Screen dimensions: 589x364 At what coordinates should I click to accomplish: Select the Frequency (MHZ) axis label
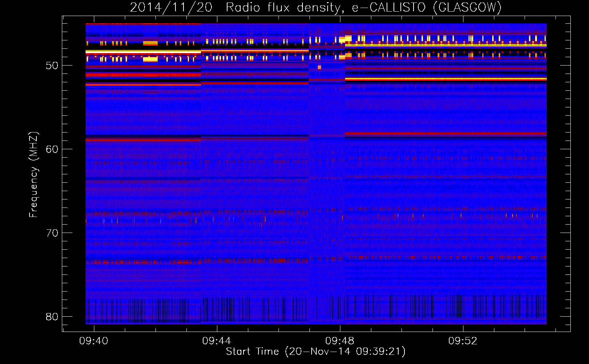tap(33, 174)
